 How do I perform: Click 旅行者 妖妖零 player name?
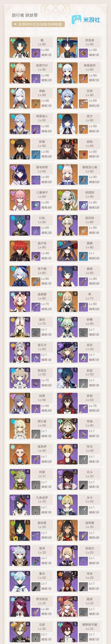[x=25, y=15]
